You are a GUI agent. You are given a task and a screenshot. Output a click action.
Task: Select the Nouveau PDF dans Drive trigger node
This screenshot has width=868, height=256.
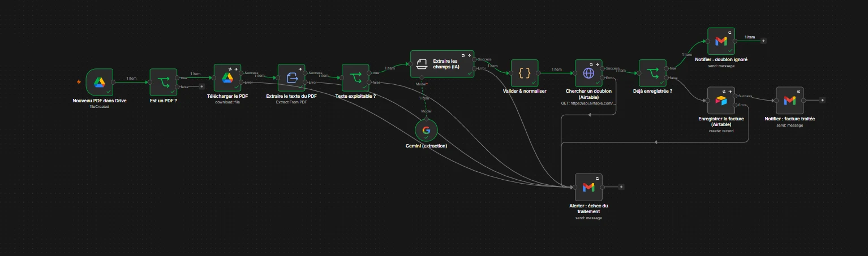(x=100, y=83)
